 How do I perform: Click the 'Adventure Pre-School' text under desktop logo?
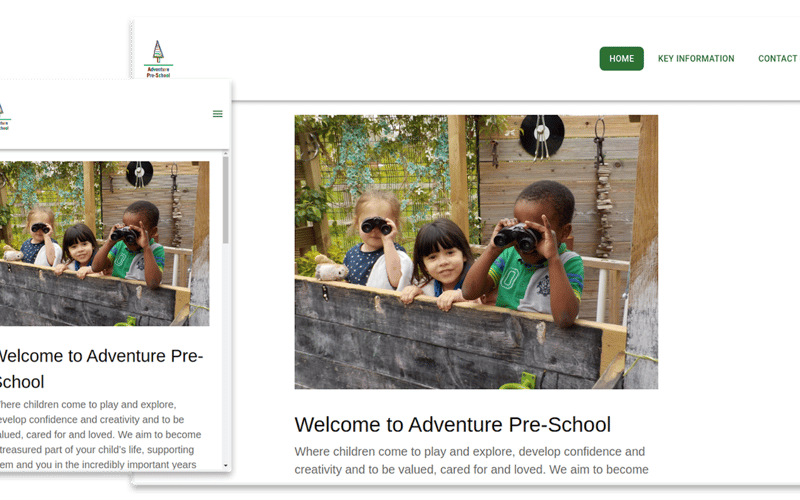click(158, 72)
